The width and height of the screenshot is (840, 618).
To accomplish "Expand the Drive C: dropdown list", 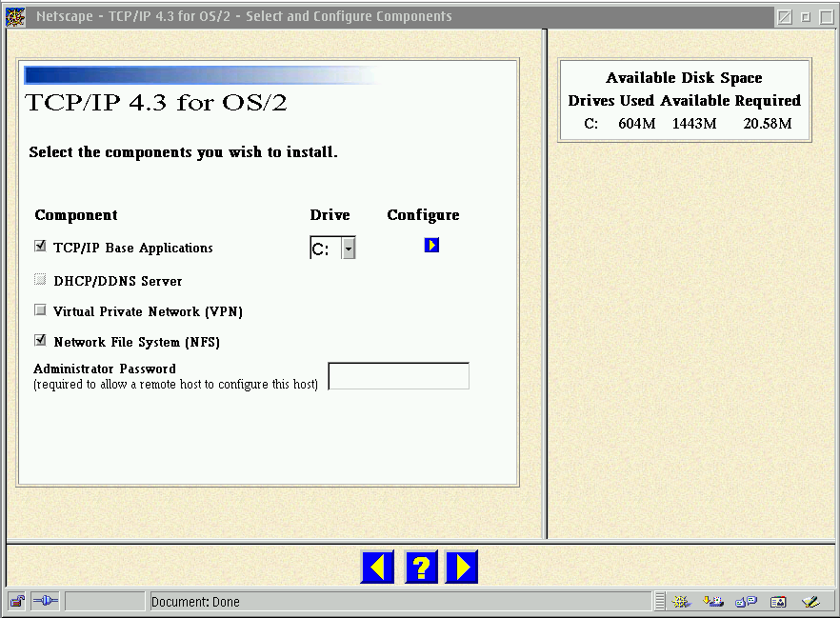I will (349, 249).
